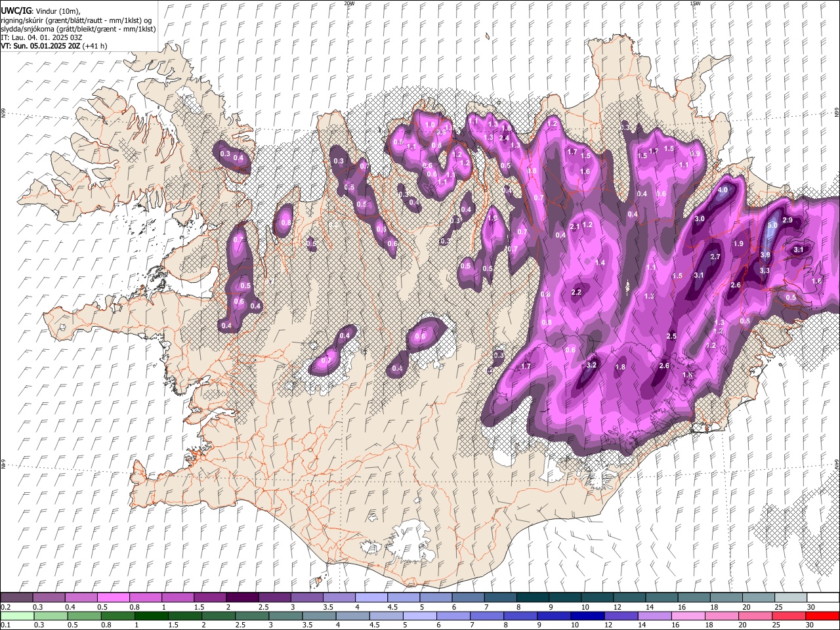The height and width of the screenshot is (630, 840).
Task: Click the 2.1 precipitation value on map
Action: [575, 226]
